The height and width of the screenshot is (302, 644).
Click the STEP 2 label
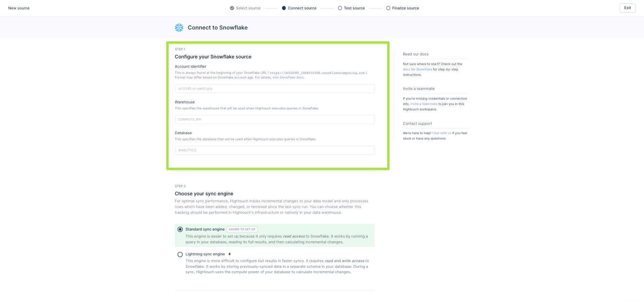(180, 186)
